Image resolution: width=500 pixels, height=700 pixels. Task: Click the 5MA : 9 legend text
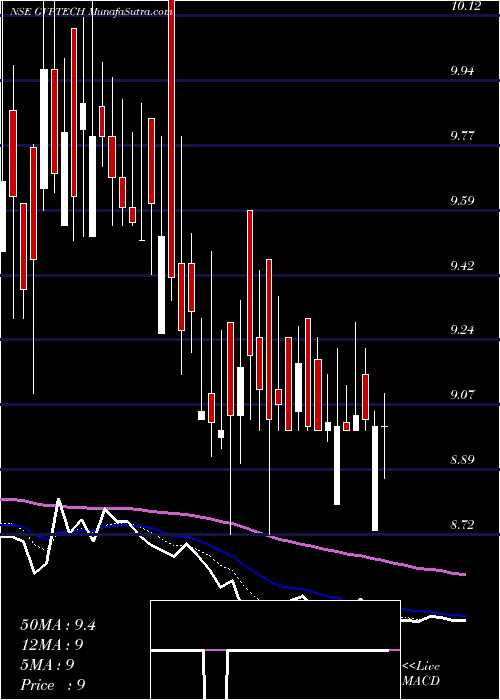point(47,665)
